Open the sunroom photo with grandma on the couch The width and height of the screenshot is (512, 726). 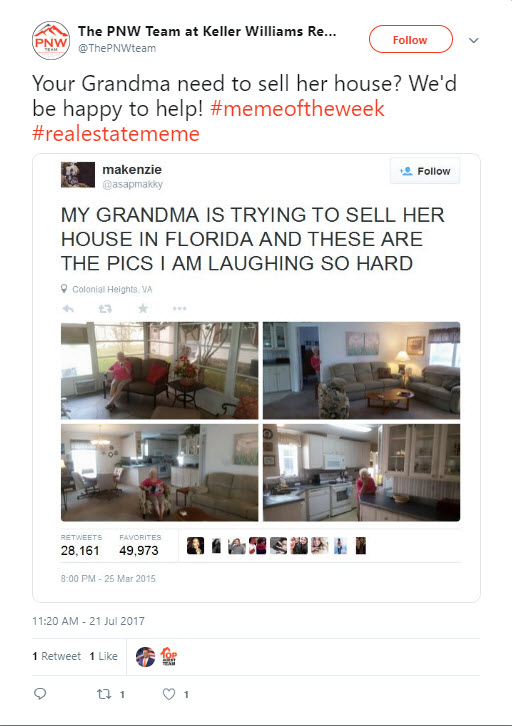[160, 370]
